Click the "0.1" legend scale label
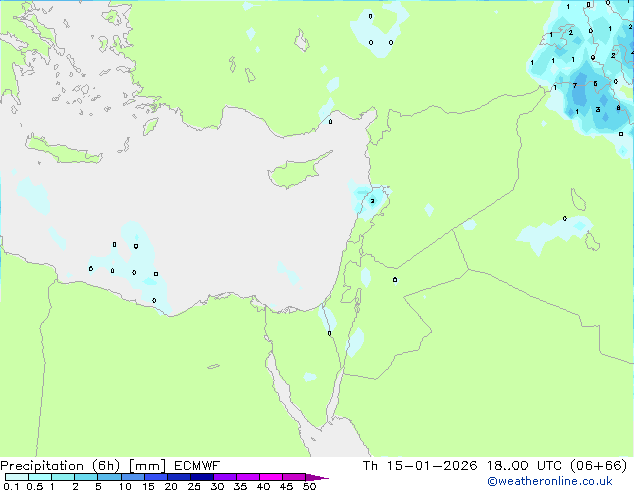The width and height of the screenshot is (634, 490). (x=11, y=486)
